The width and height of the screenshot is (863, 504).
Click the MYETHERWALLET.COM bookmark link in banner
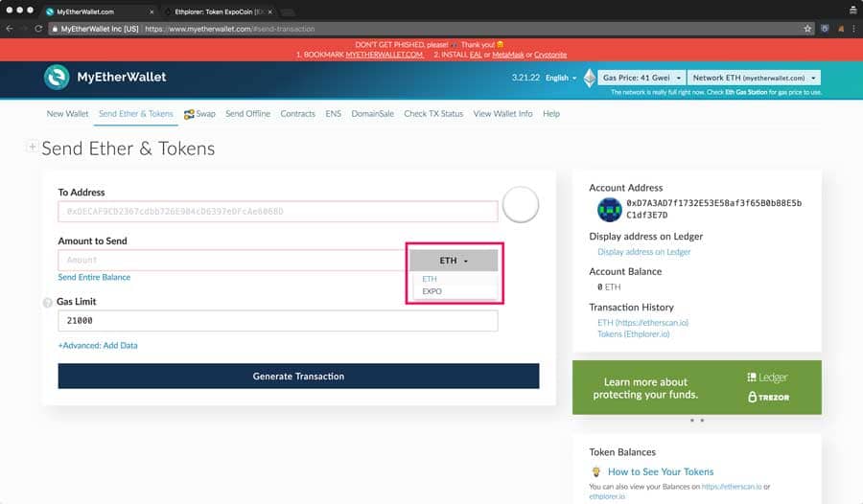click(385, 55)
